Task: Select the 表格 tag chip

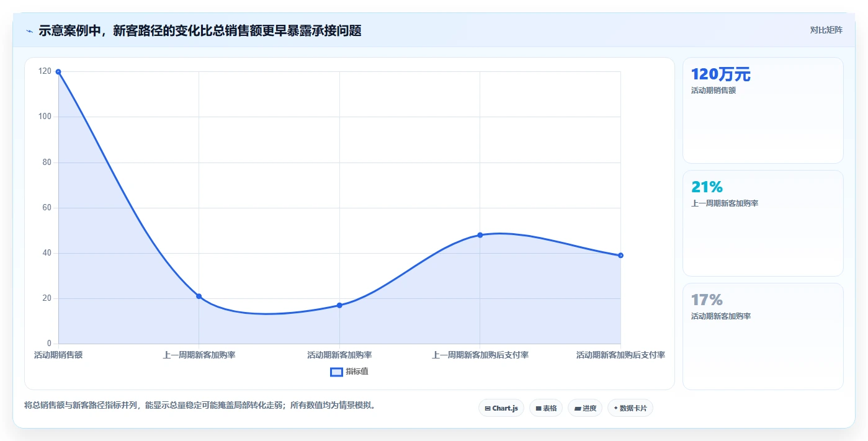Action: pos(546,408)
